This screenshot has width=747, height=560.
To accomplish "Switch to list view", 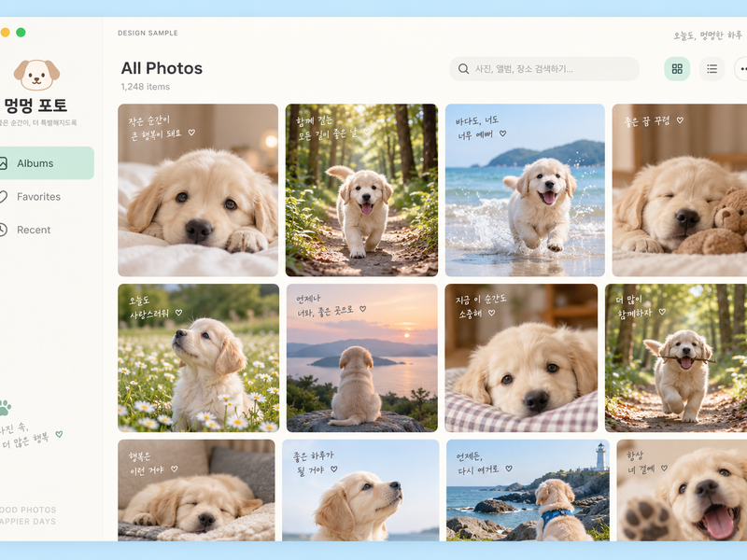I will (x=712, y=69).
